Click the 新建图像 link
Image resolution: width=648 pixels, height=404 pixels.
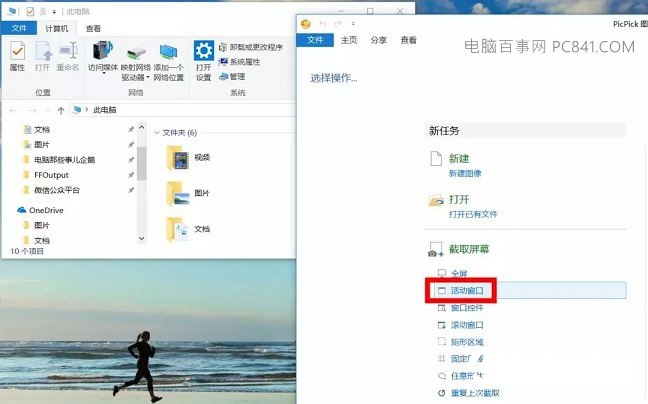tap(465, 173)
